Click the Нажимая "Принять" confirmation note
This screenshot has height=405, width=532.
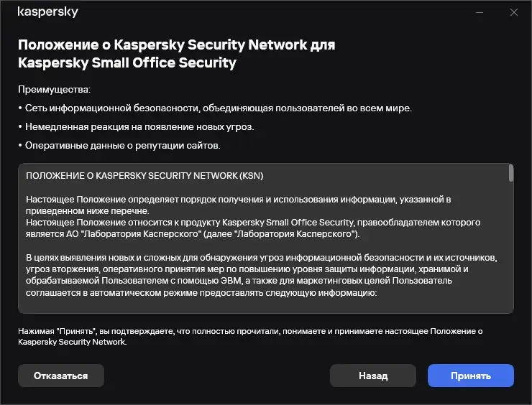(x=248, y=337)
